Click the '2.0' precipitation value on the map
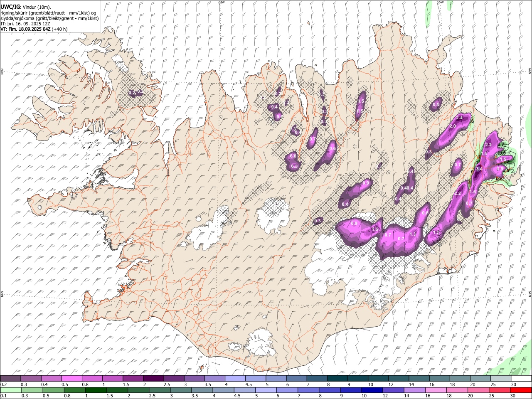The height and width of the screenshot is (399, 532). point(453,126)
